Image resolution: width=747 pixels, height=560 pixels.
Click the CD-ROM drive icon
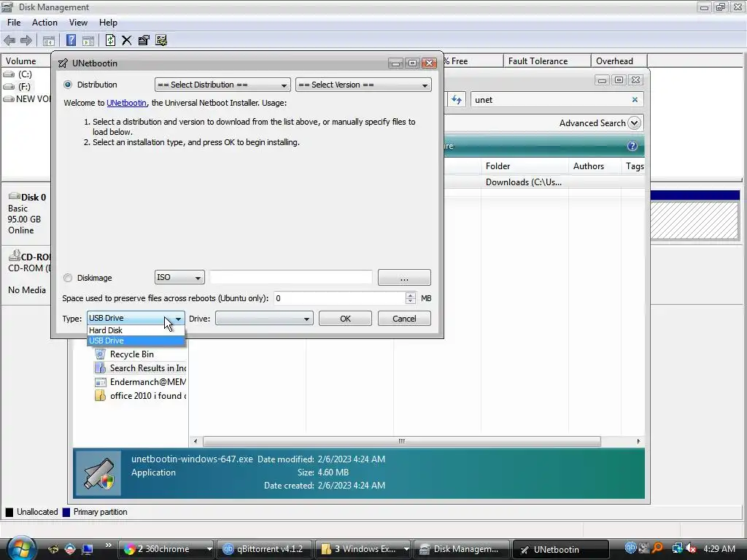[15, 256]
